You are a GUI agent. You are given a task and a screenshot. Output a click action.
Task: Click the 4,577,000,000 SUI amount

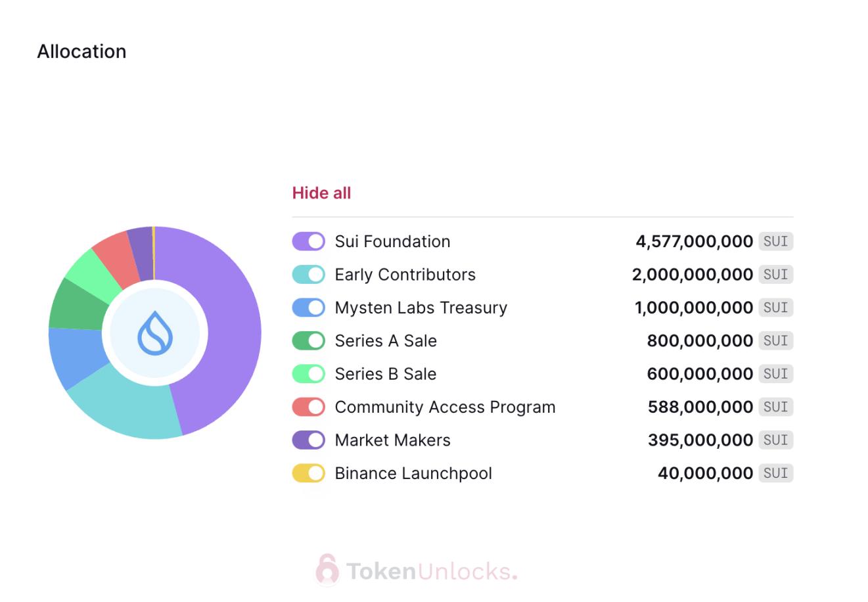(694, 241)
